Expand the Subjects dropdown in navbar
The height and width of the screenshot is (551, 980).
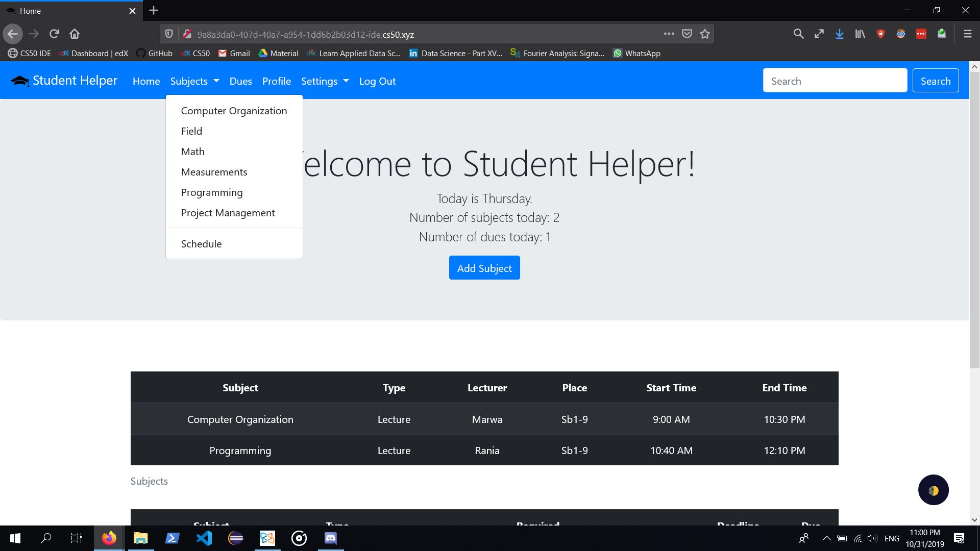click(x=194, y=81)
